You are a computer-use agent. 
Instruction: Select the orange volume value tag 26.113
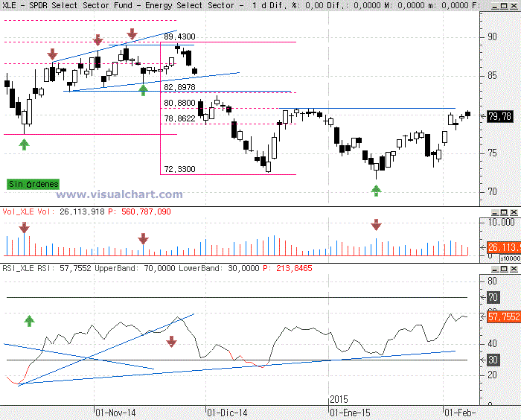click(504, 247)
